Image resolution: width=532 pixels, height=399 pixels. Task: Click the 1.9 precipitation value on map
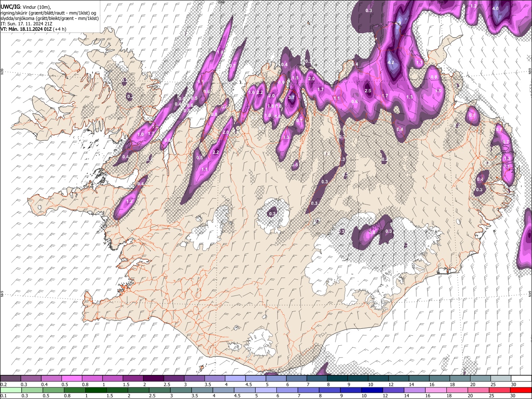click(438, 91)
